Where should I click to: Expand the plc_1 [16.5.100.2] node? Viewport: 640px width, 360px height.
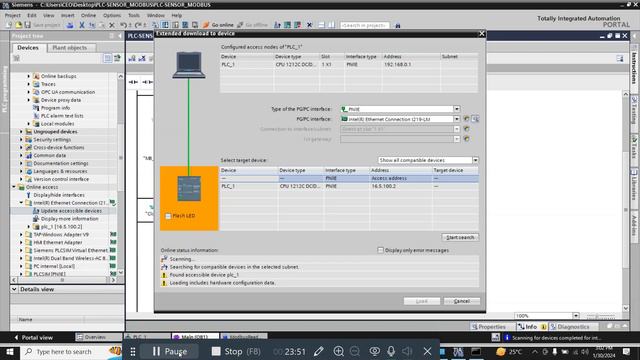point(29,227)
